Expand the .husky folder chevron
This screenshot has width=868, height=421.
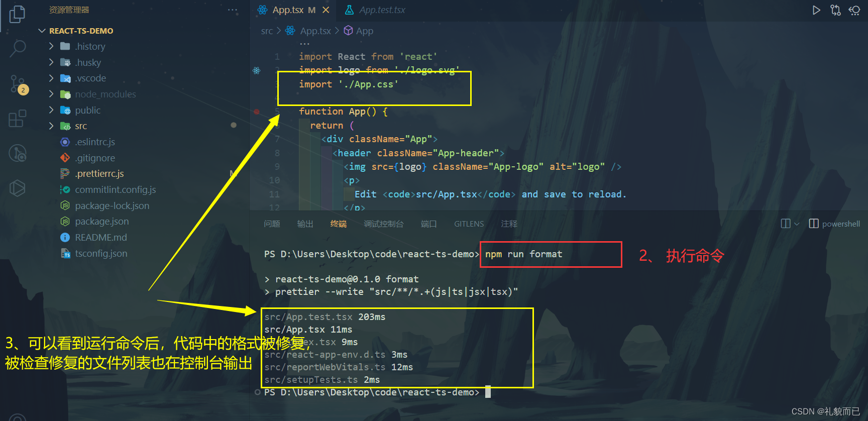click(x=51, y=62)
